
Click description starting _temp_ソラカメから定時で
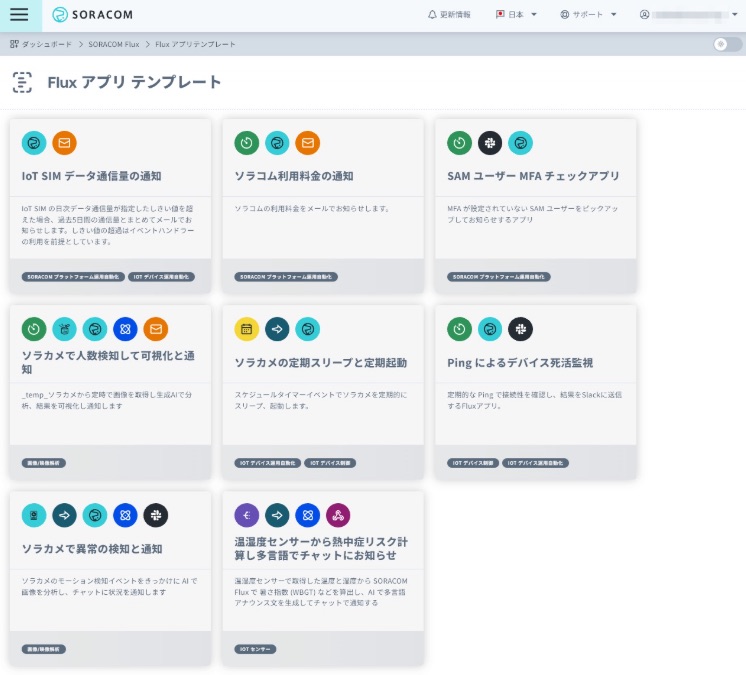107,400
